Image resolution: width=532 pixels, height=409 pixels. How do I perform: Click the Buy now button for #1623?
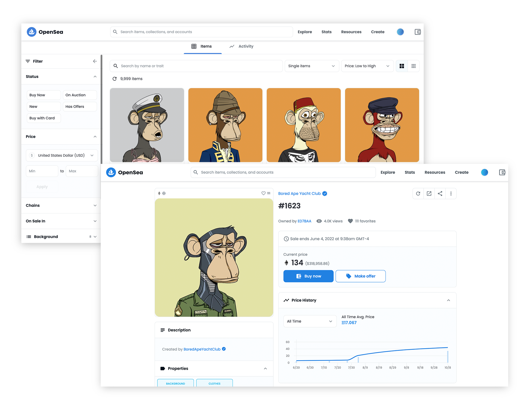(x=308, y=276)
